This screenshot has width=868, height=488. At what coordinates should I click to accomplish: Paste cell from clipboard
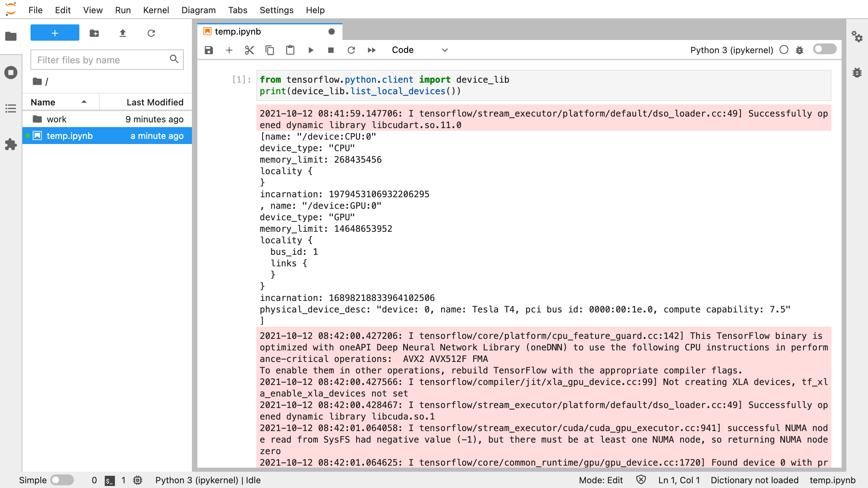pos(290,50)
